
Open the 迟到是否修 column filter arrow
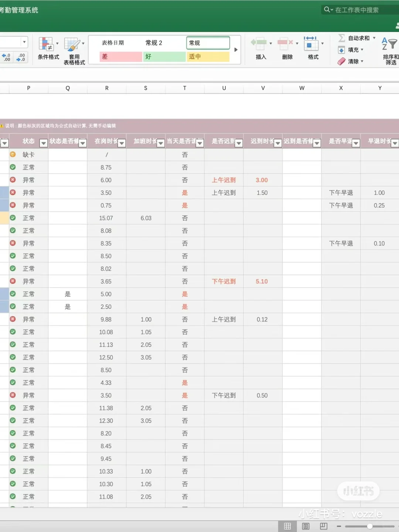coord(317,143)
